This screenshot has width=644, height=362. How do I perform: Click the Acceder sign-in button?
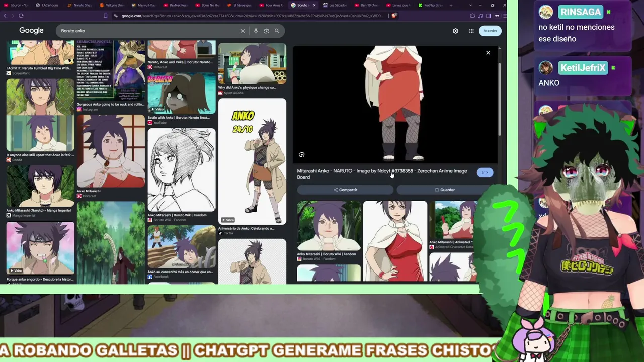click(x=490, y=31)
